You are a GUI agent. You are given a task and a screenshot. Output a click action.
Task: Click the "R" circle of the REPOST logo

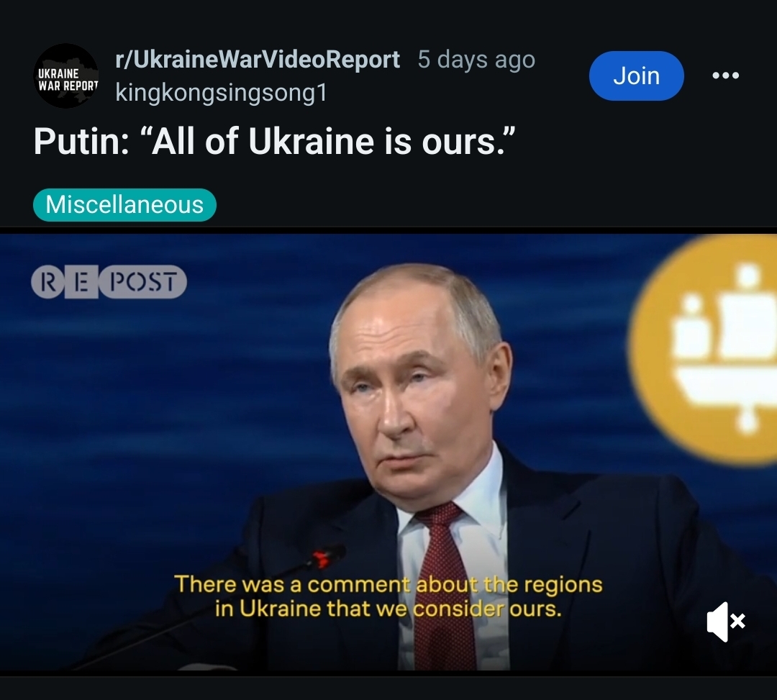pyautogui.click(x=47, y=282)
